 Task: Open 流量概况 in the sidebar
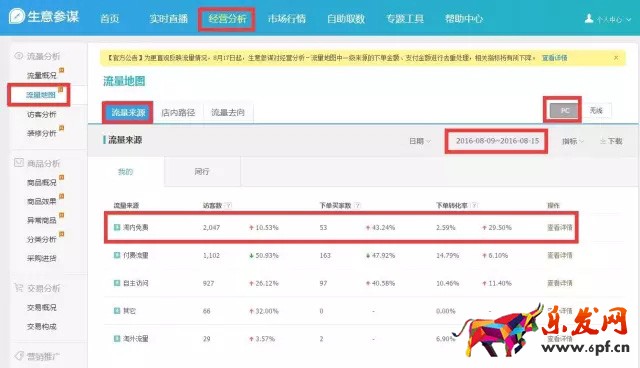tap(42, 75)
